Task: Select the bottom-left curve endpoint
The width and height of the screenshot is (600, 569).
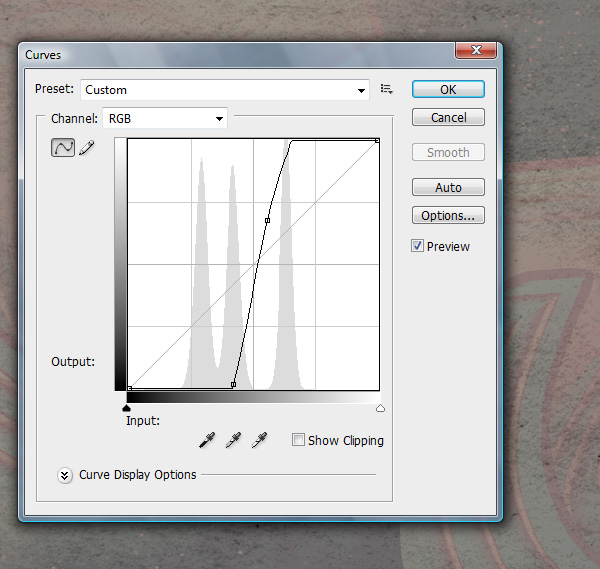Action: [130, 388]
